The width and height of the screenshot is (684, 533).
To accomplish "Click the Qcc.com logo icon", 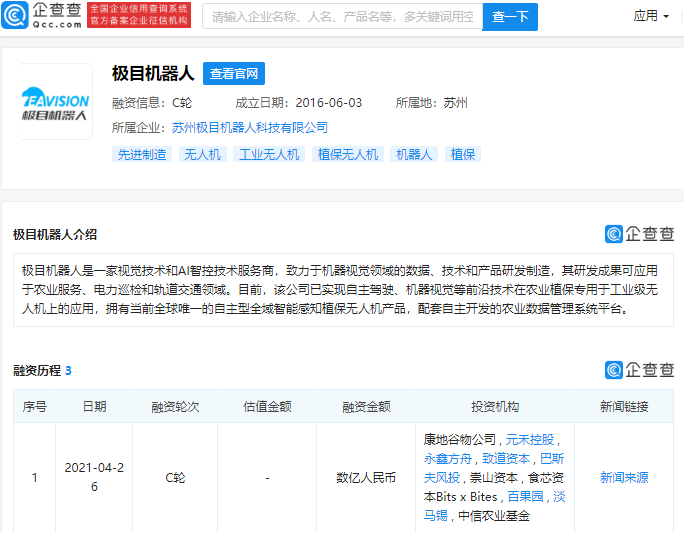I will click(x=15, y=15).
